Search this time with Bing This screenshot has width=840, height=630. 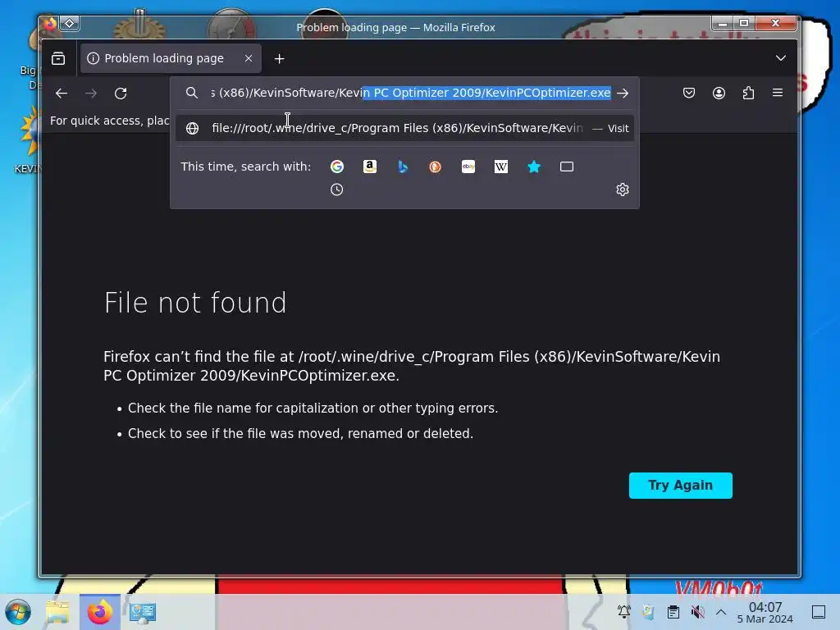pyautogui.click(x=403, y=167)
